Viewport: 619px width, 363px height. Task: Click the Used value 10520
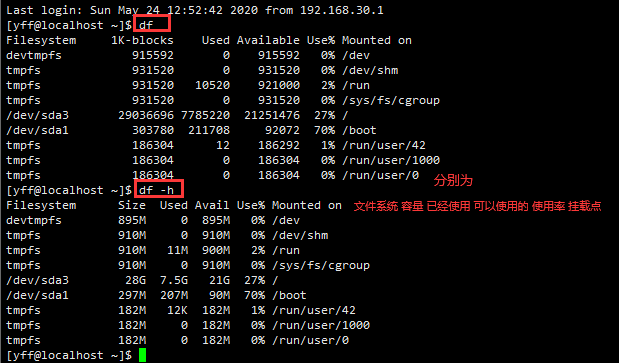pyautogui.click(x=212, y=85)
